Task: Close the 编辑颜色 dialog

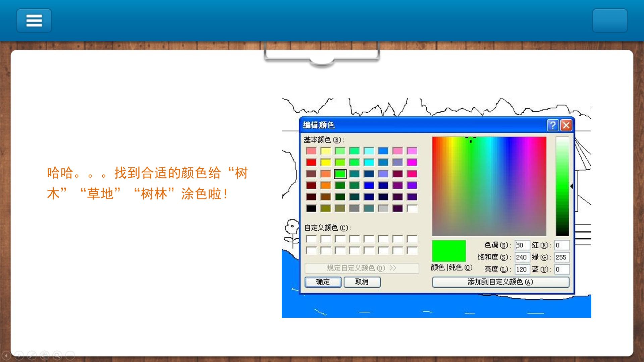Action: [x=566, y=125]
